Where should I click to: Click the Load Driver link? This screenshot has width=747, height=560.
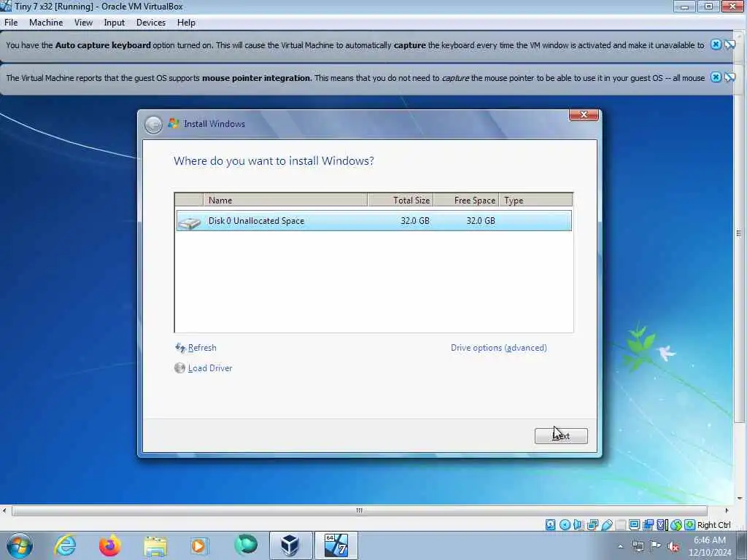(x=210, y=368)
